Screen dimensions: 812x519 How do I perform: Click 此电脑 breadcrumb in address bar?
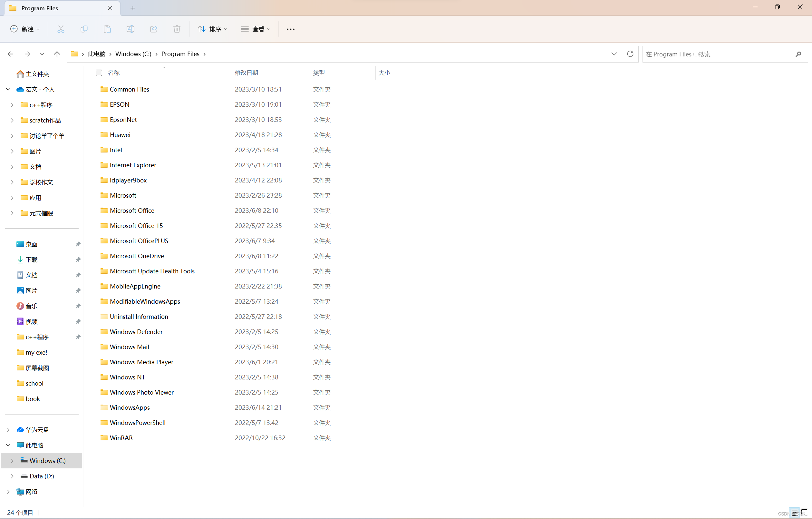tap(97, 54)
